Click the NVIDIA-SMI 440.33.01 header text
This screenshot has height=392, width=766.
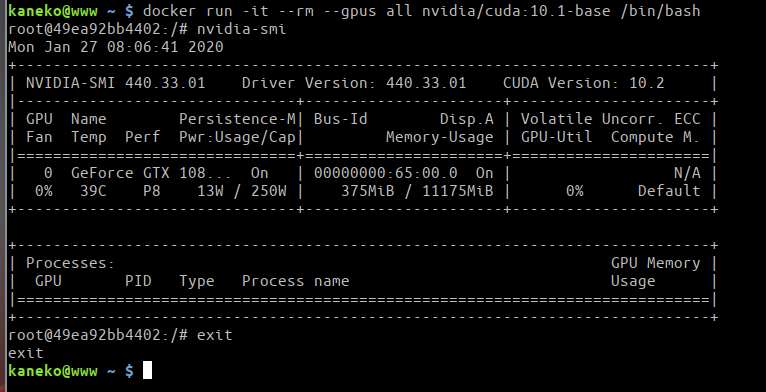[115, 83]
